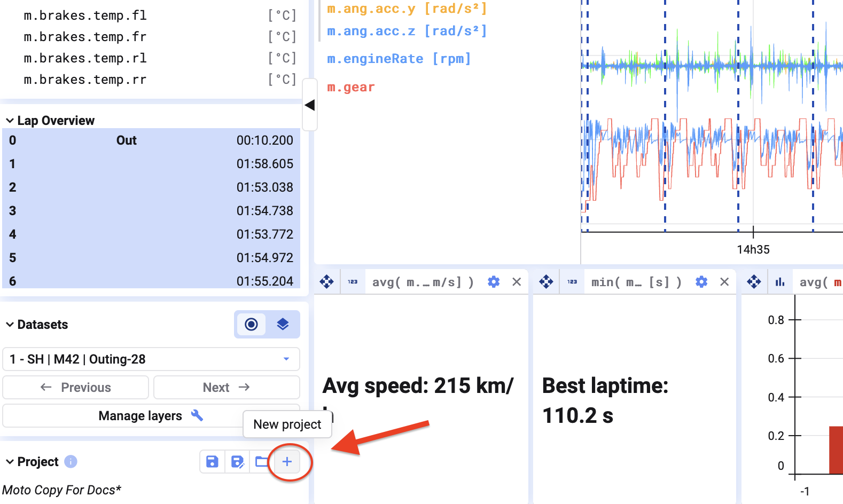843x504 pixels.
Task: Collapse the left sidebar with the arrow
Action: pos(309,105)
